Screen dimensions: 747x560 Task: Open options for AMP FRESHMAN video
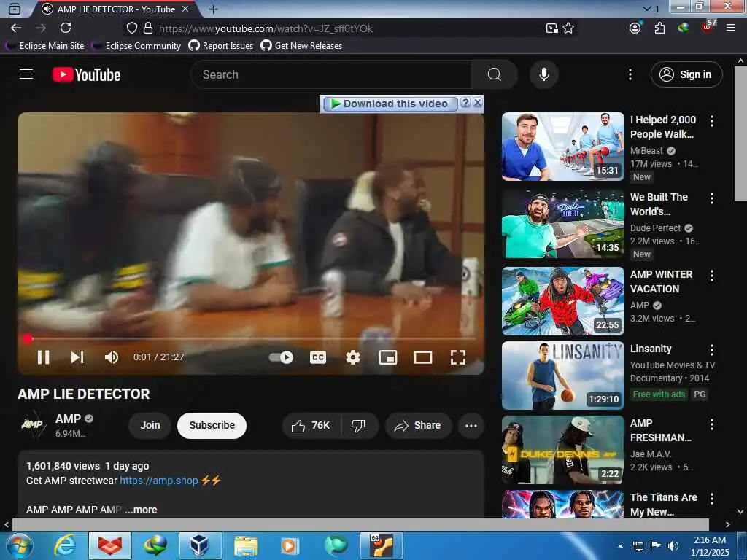712,424
